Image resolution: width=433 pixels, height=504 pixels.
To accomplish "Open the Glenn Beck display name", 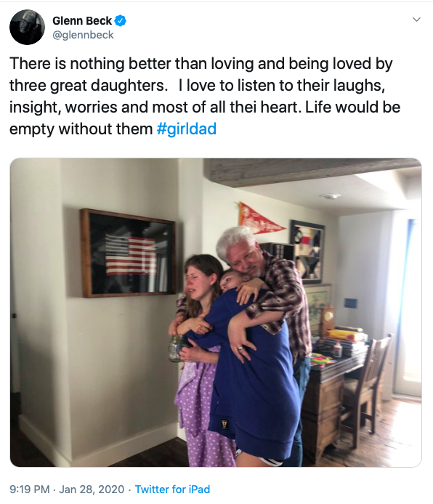I will point(82,20).
